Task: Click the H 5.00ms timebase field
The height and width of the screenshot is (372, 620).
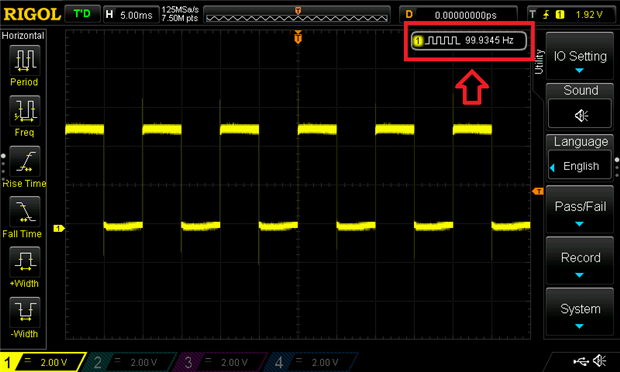Action: click(x=131, y=15)
